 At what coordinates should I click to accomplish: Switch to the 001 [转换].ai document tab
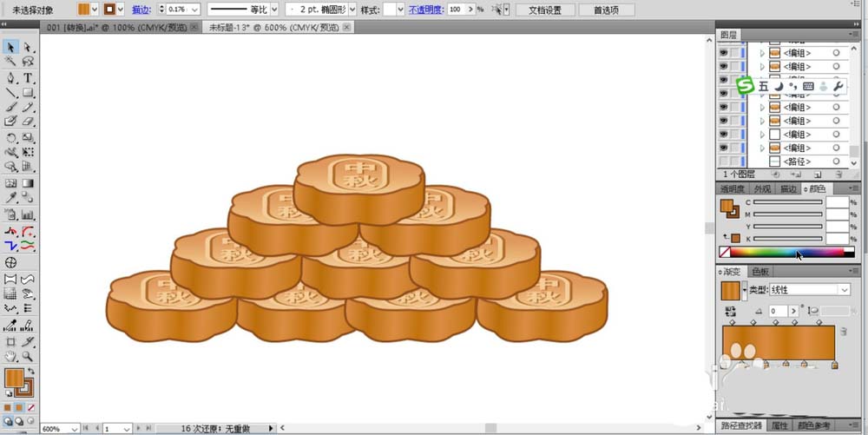tap(116, 27)
